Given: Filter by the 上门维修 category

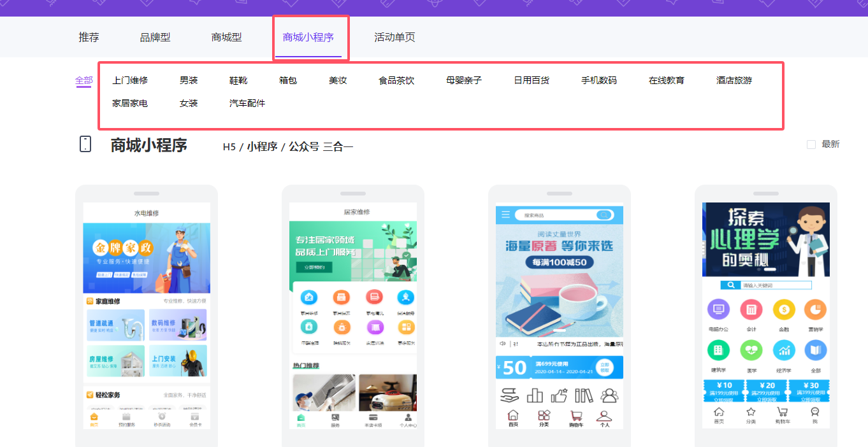Looking at the screenshot, I should 130,80.
